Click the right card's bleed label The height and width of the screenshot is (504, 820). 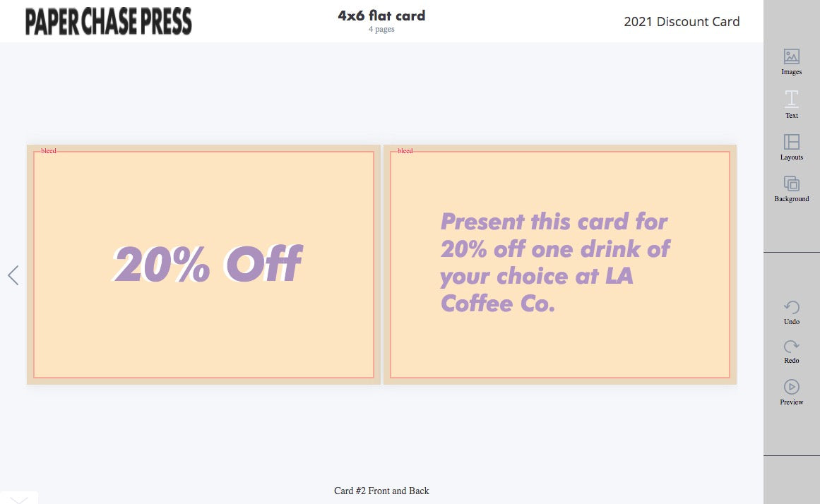(x=405, y=151)
